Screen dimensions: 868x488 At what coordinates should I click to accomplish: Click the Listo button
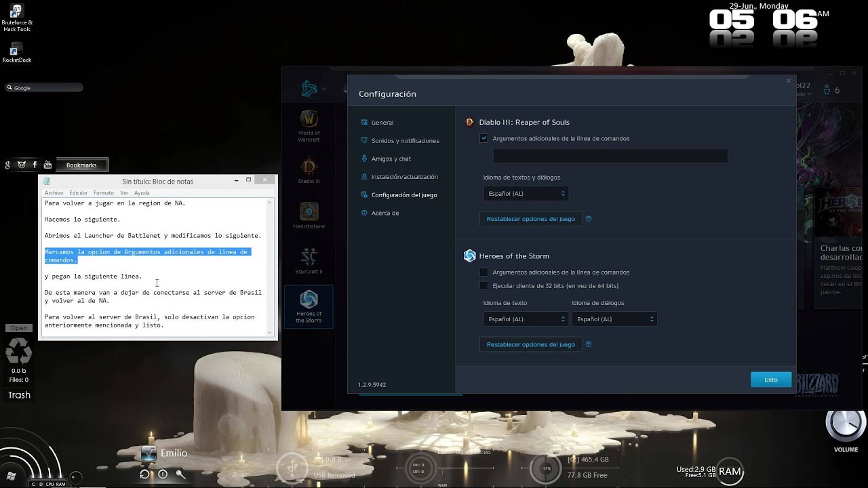tap(771, 380)
